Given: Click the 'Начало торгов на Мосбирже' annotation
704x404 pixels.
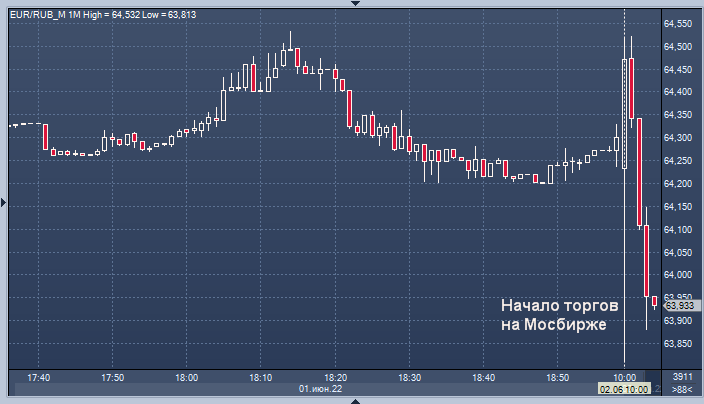Looking at the screenshot, I should (x=559, y=314).
